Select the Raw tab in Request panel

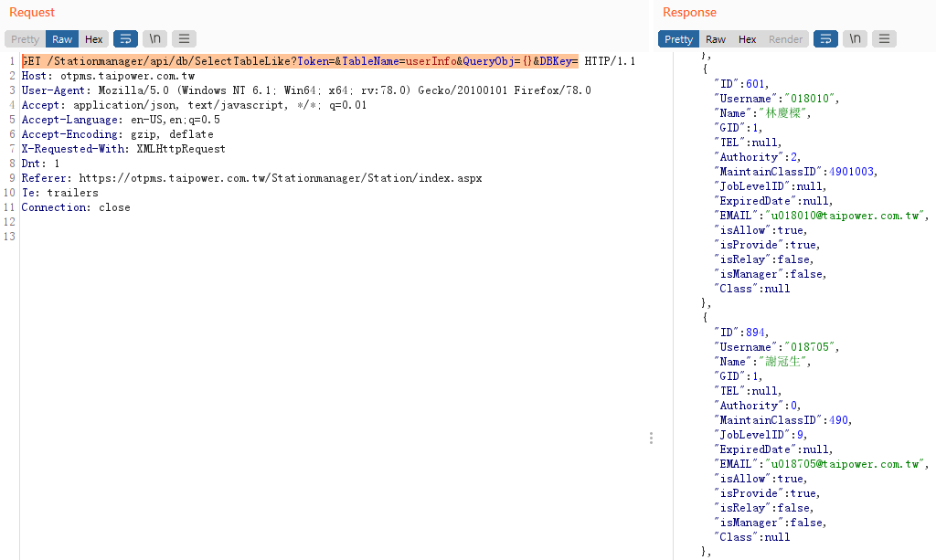62,39
